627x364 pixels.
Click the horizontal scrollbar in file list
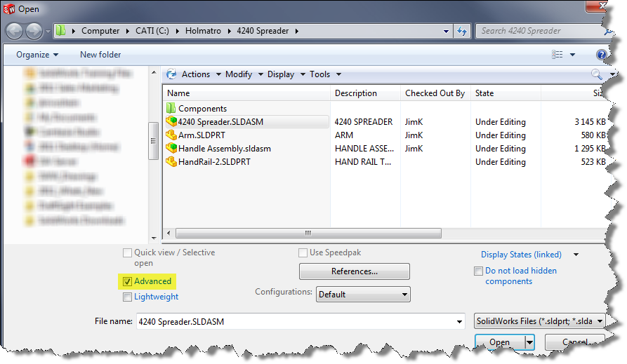click(x=308, y=234)
